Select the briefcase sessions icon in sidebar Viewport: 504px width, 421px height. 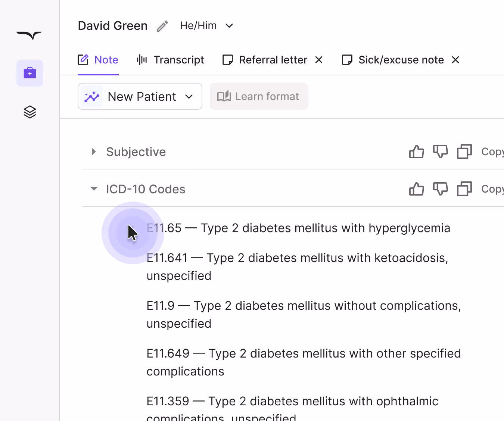pyautogui.click(x=30, y=73)
